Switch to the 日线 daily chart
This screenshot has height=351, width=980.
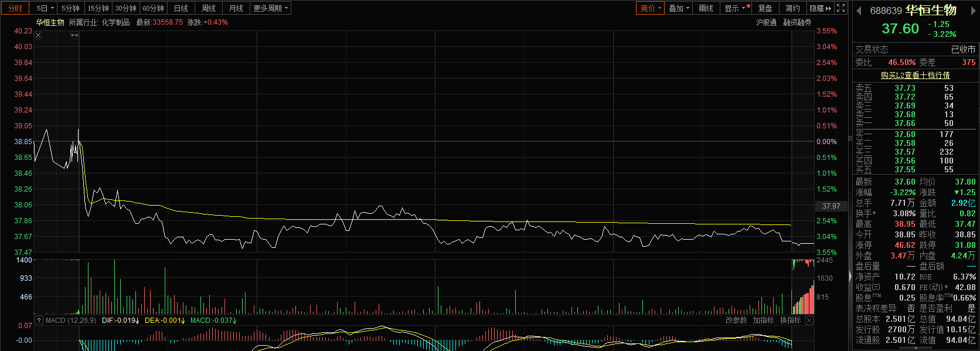(181, 8)
